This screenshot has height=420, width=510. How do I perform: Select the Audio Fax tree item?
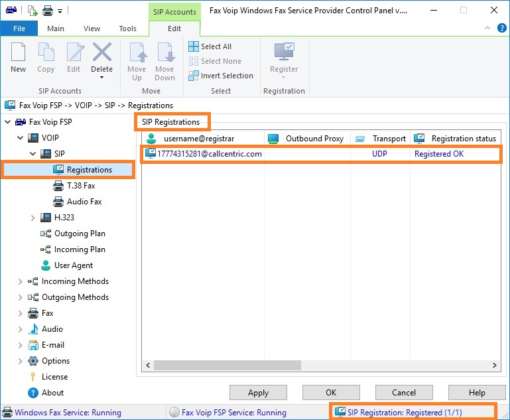(78, 202)
